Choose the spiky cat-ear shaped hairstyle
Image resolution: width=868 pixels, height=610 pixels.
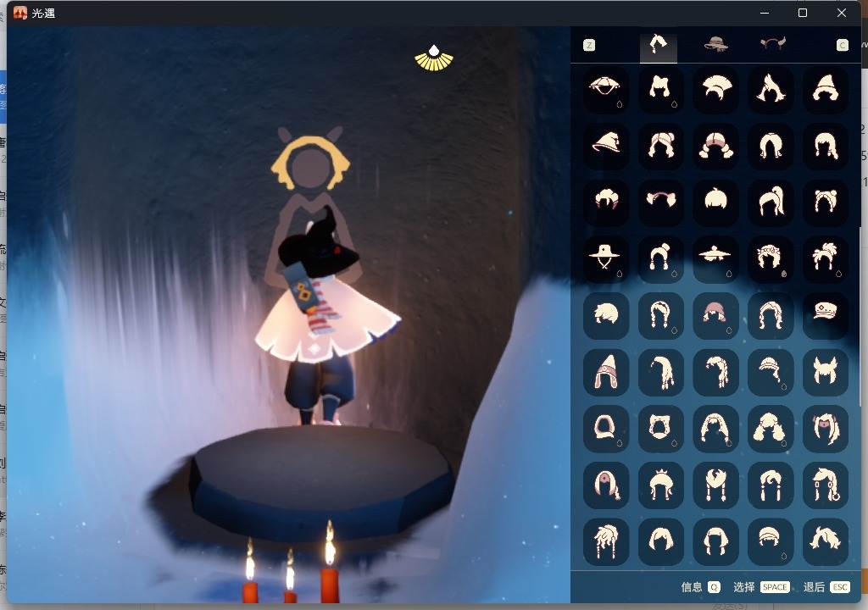826,372
